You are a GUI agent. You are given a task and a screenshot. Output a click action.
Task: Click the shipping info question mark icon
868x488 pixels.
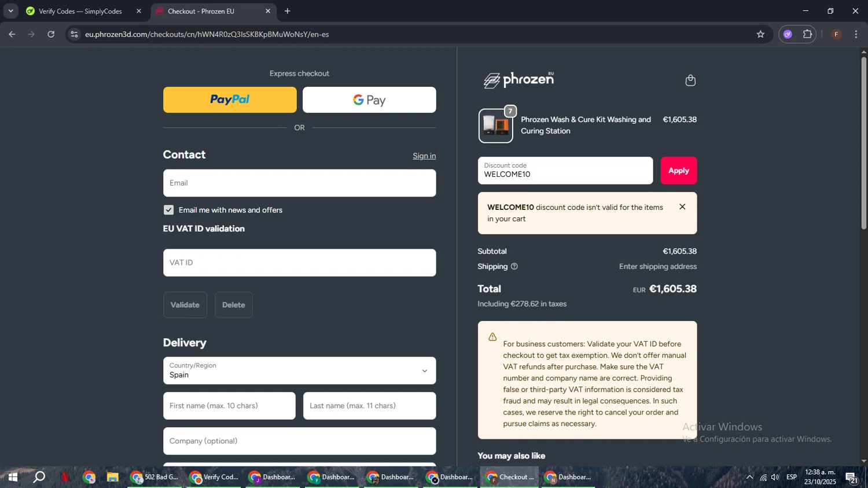click(514, 267)
